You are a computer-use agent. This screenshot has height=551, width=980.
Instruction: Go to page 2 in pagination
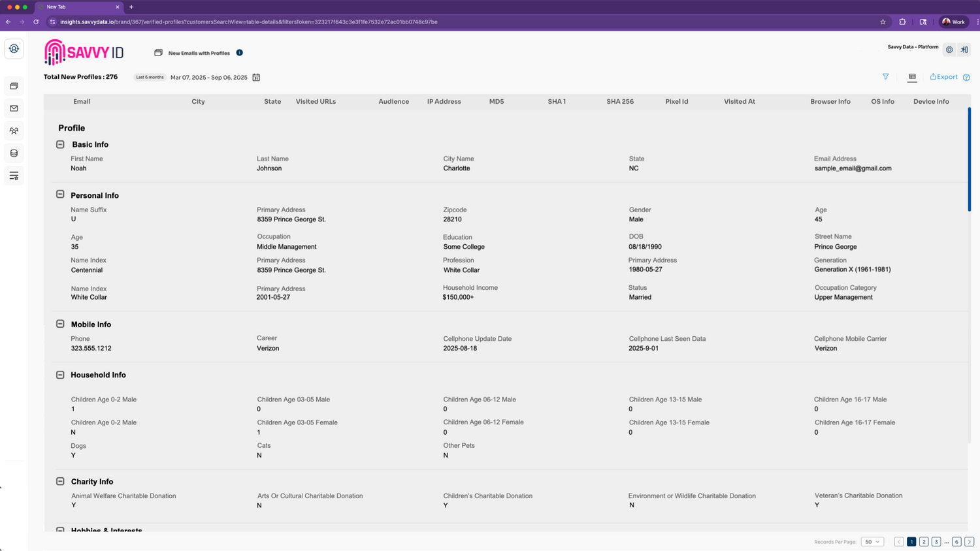coord(924,542)
